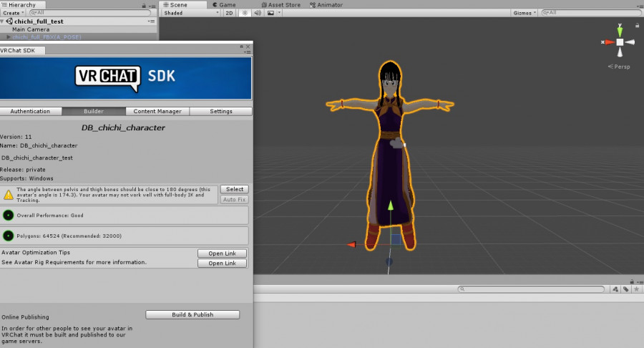
Task: Click green Y axis cone on gizmo
Action: pyautogui.click(x=620, y=32)
